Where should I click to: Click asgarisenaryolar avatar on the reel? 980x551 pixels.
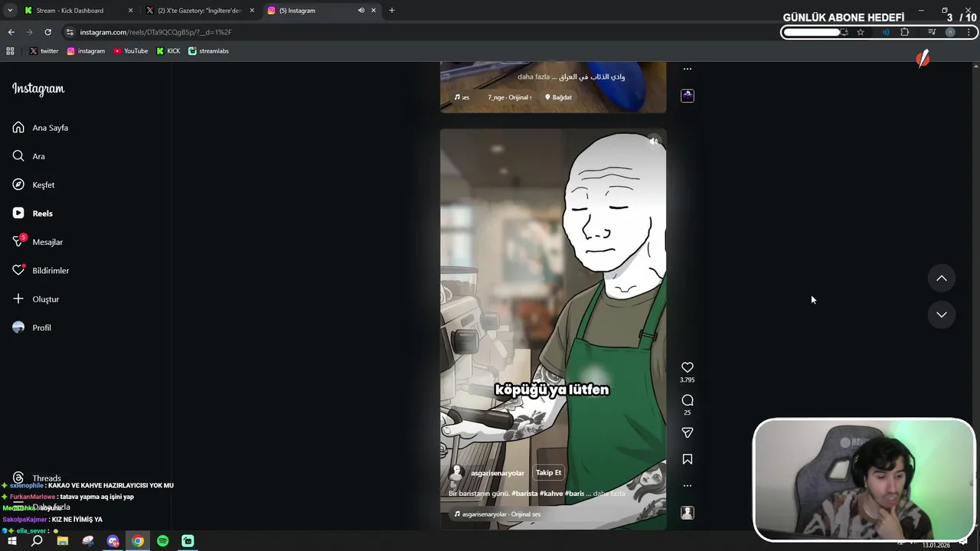[x=456, y=473]
